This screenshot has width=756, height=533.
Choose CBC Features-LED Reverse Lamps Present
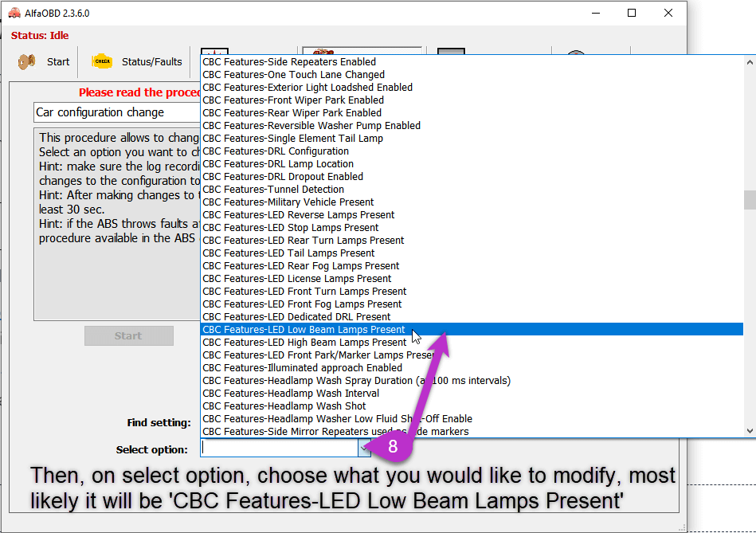(472, 215)
